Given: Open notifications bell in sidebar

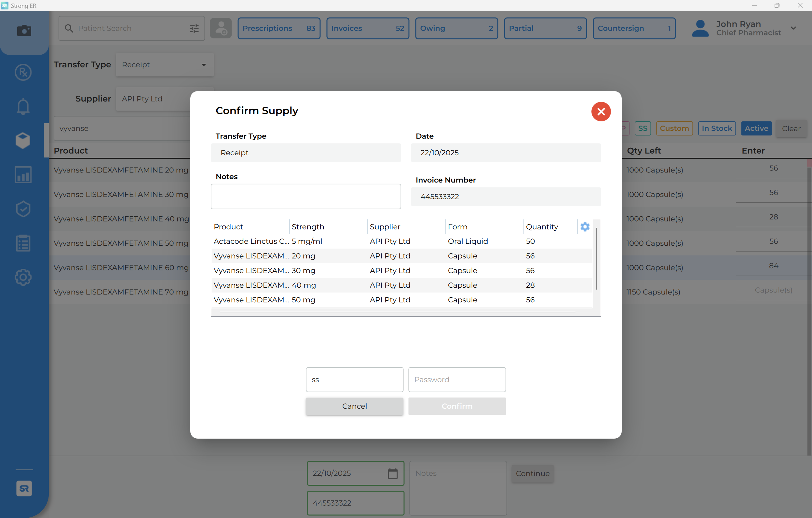Looking at the screenshot, I should pyautogui.click(x=23, y=107).
